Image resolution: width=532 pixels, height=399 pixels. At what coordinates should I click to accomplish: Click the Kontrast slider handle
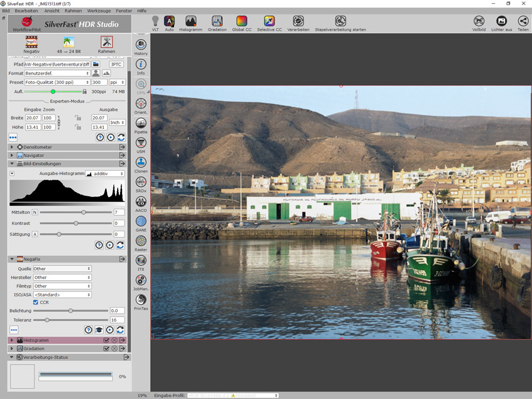[x=76, y=223]
